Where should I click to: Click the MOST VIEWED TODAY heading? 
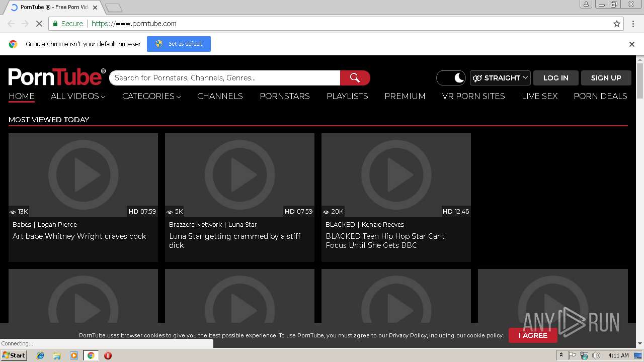point(49,120)
